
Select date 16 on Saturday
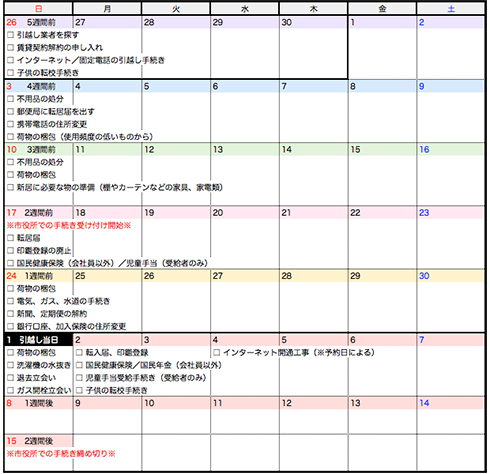tap(424, 150)
